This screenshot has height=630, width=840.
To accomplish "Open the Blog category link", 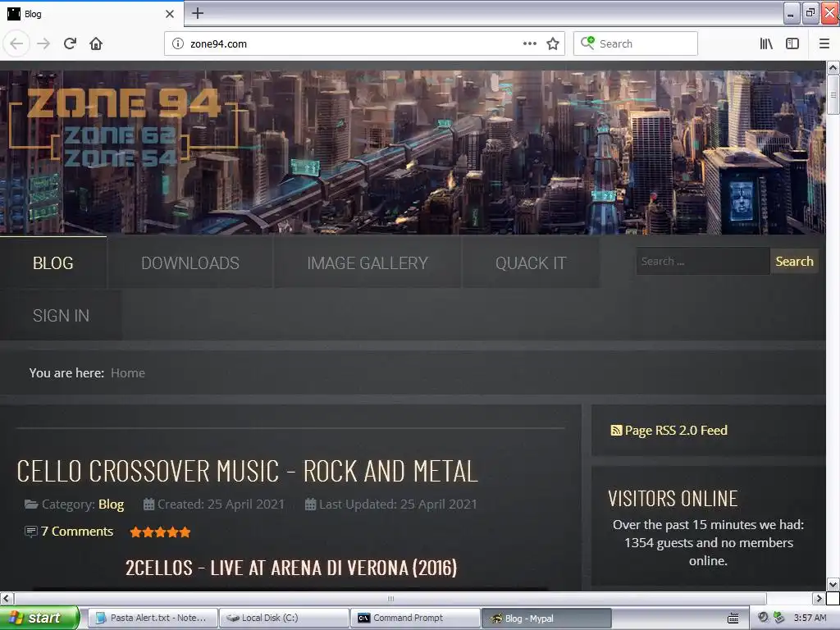I will tap(111, 504).
